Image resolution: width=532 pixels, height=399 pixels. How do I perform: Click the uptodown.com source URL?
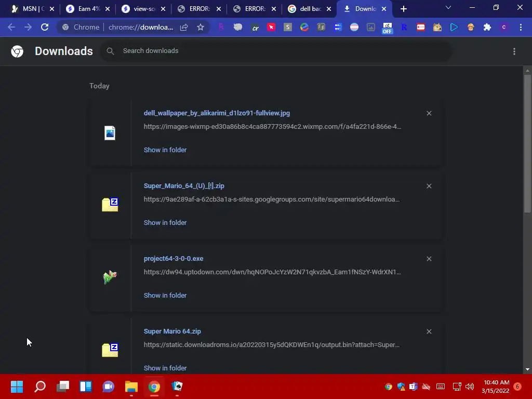click(x=272, y=272)
